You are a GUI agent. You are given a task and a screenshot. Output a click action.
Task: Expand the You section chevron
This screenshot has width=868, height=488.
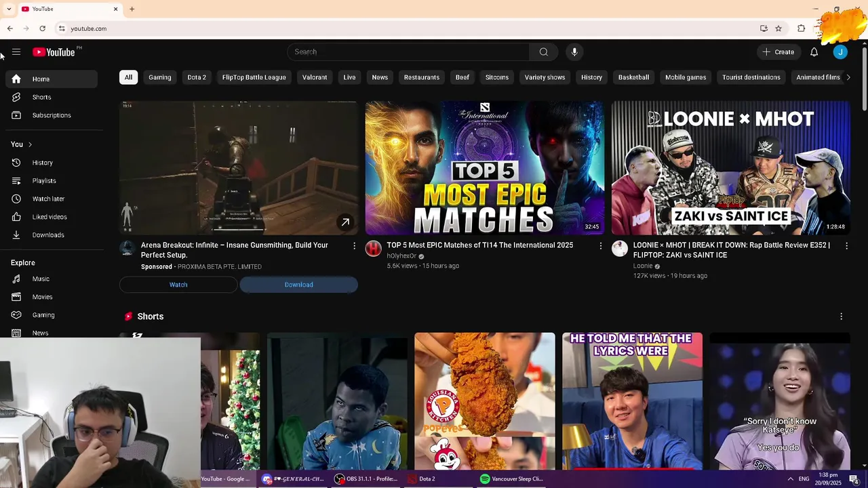click(x=30, y=144)
